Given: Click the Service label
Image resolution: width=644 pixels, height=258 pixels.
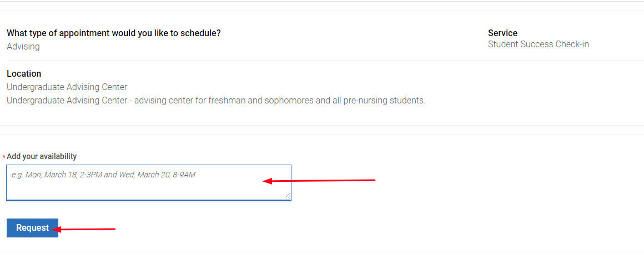Looking at the screenshot, I should pyautogui.click(x=502, y=33).
